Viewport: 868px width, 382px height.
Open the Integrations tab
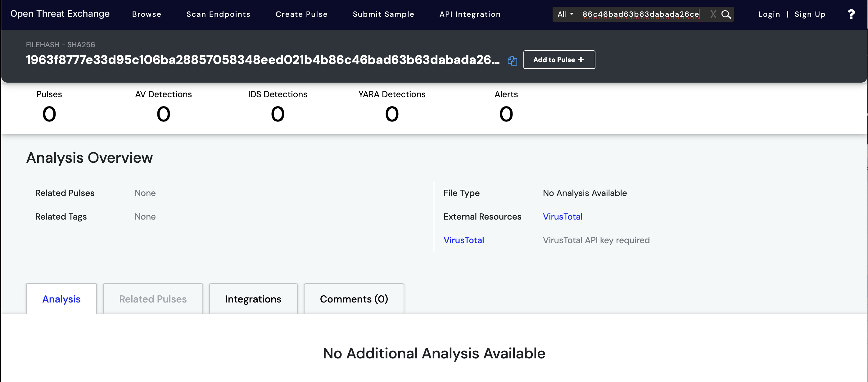[x=253, y=299]
